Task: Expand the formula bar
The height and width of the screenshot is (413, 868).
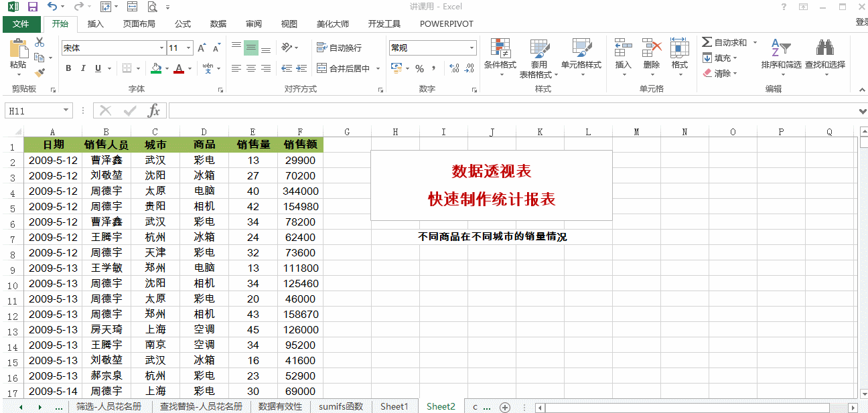Action: pos(862,110)
